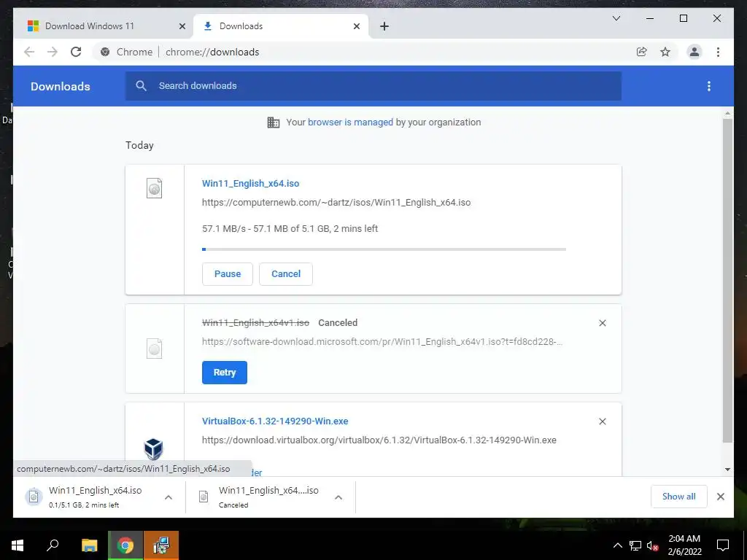Click the browser forward arrow
The height and width of the screenshot is (560, 747).
(x=53, y=52)
